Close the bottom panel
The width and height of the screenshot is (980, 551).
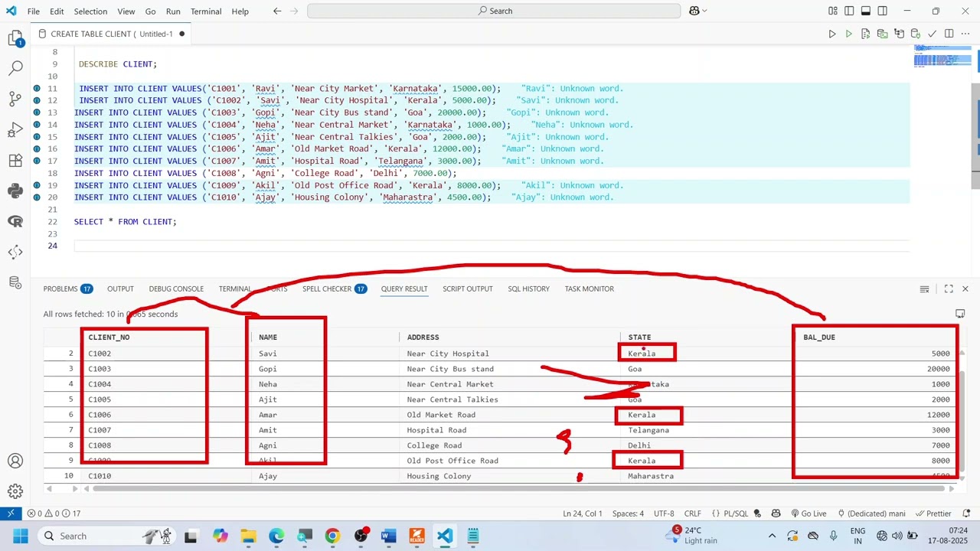(965, 289)
